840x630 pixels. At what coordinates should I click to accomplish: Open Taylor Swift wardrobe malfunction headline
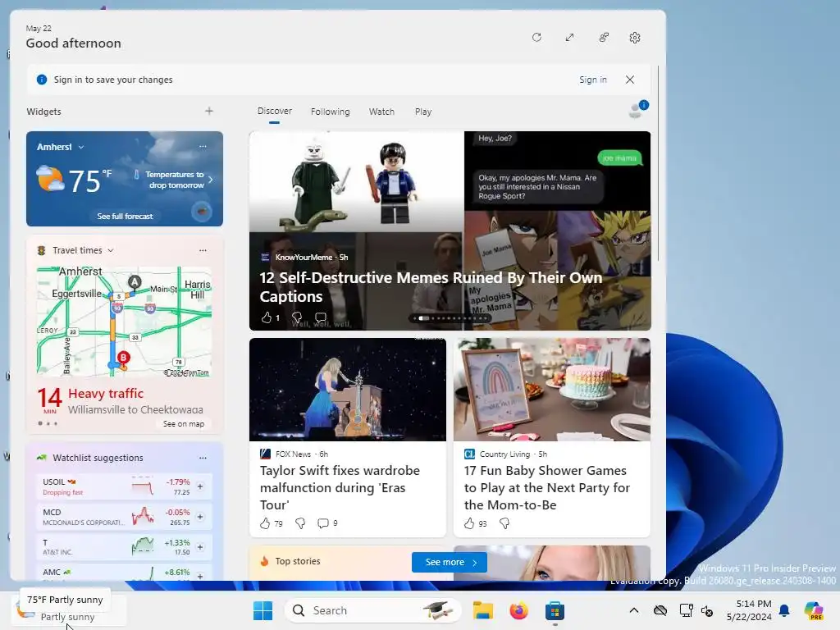[x=340, y=487]
